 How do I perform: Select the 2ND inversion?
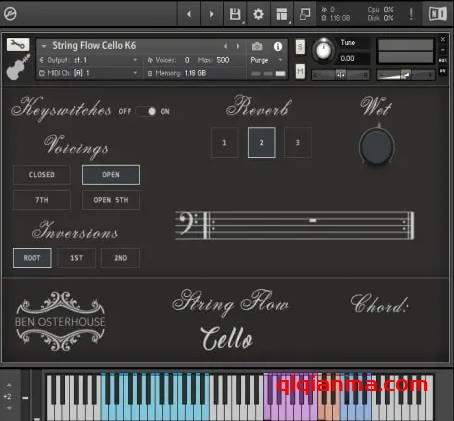point(120,258)
